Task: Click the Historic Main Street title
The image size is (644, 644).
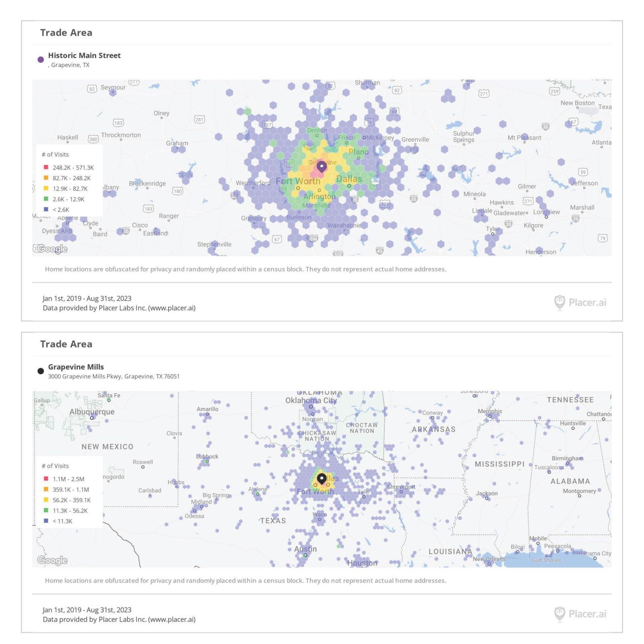Action: point(84,56)
